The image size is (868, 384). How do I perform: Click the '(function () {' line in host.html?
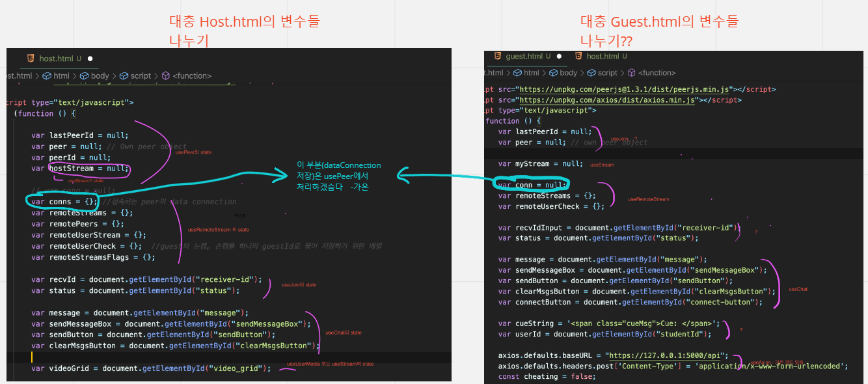45,113
